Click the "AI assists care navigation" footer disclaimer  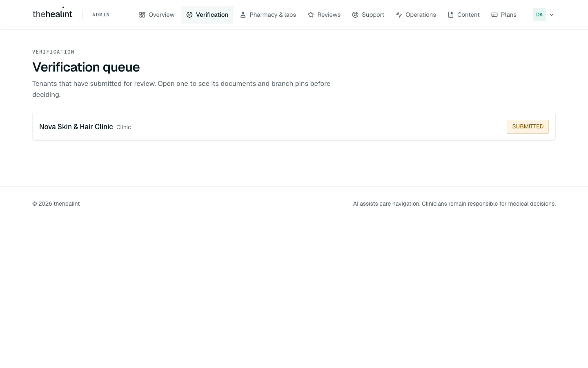454,204
